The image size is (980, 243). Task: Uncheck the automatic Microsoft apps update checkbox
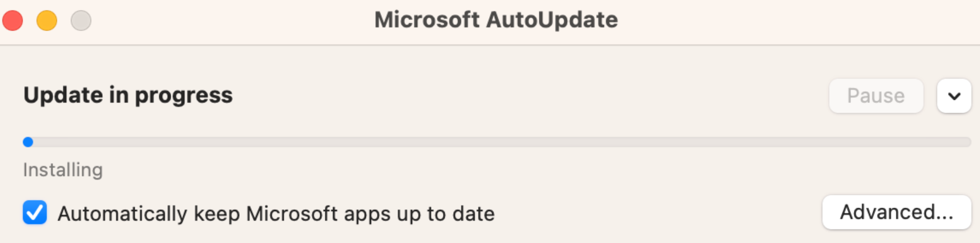pos(35,213)
